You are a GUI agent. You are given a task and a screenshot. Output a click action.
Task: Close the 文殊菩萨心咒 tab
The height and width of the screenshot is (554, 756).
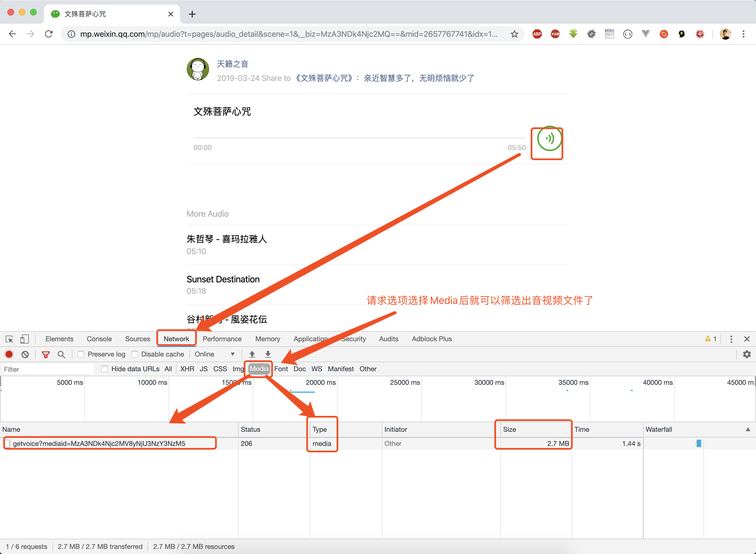[x=170, y=14]
